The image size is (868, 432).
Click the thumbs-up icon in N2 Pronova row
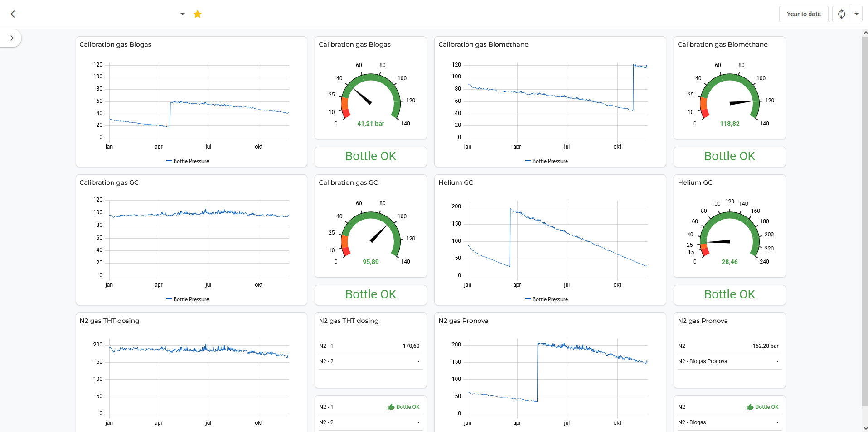click(x=750, y=407)
